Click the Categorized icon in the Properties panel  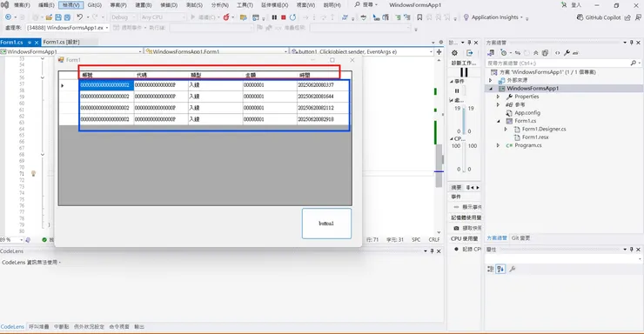(x=490, y=269)
